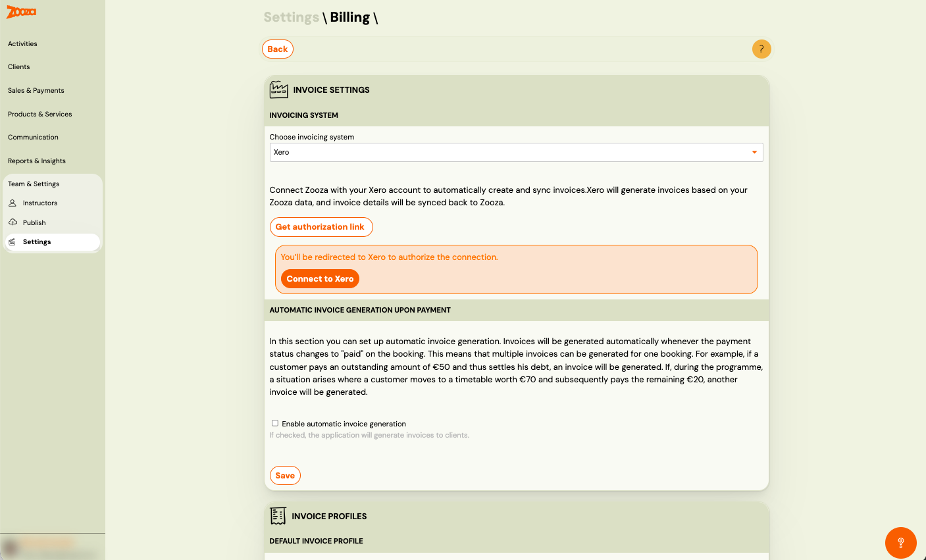
Task: Collapse the Team & Settings sidebar group
Action: [34, 184]
